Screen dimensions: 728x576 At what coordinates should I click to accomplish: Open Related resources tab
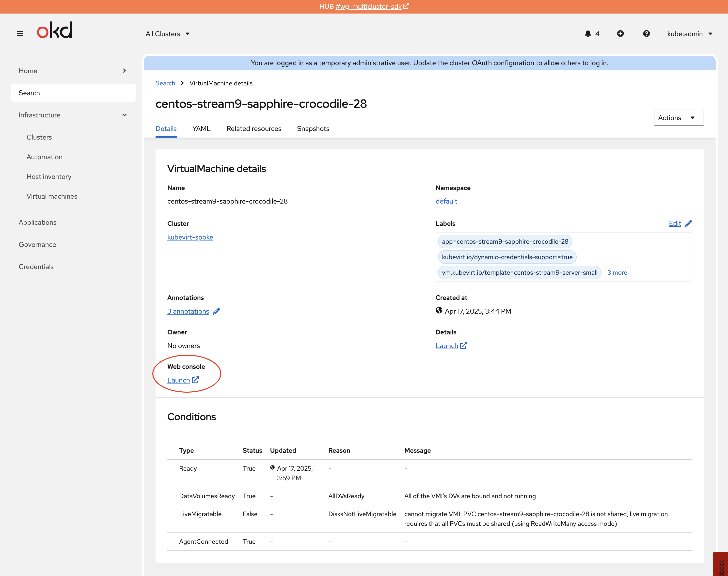click(x=253, y=128)
